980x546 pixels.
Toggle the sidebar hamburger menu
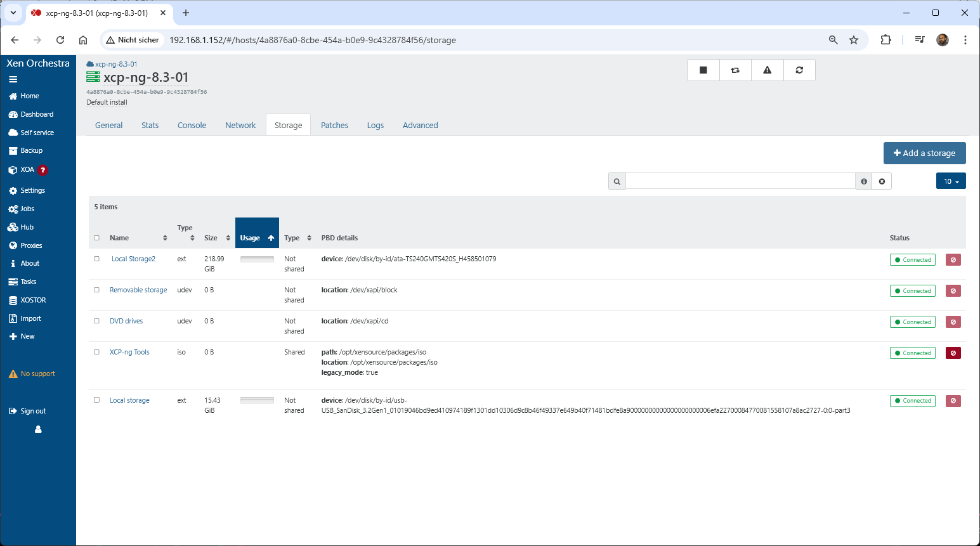(13, 79)
